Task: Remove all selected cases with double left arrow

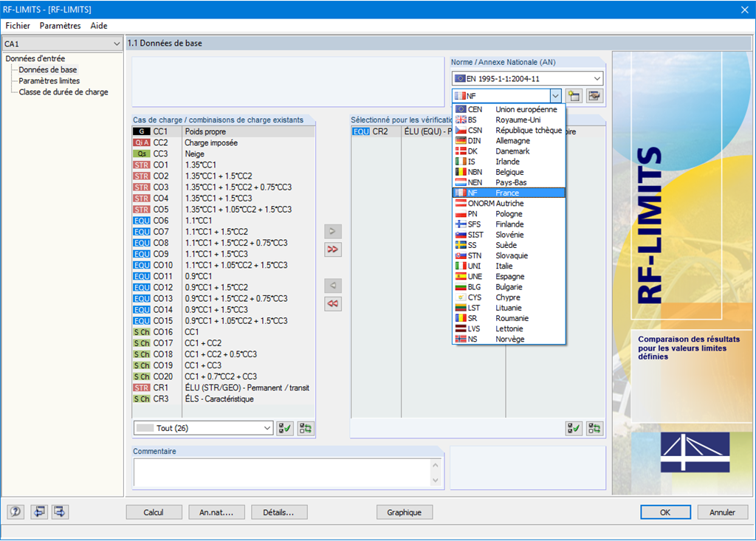Action: click(x=333, y=304)
